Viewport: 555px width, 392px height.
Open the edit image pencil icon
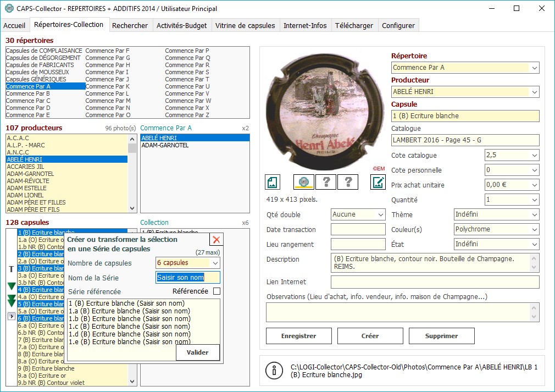pyautogui.click(x=378, y=182)
